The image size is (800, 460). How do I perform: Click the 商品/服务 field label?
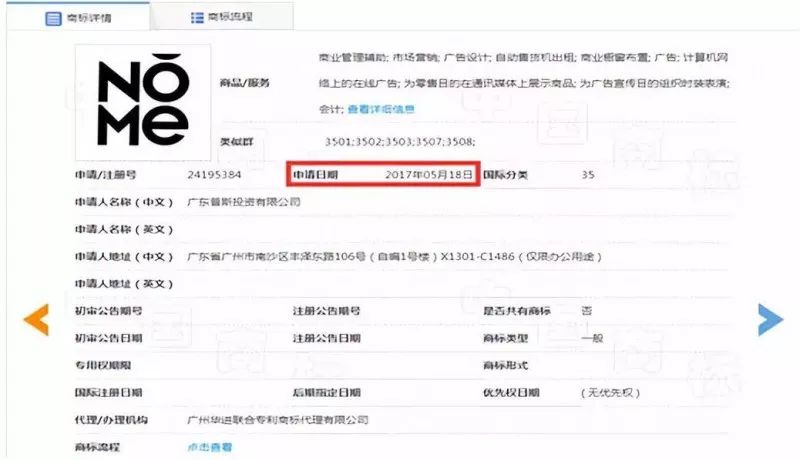pyautogui.click(x=245, y=83)
